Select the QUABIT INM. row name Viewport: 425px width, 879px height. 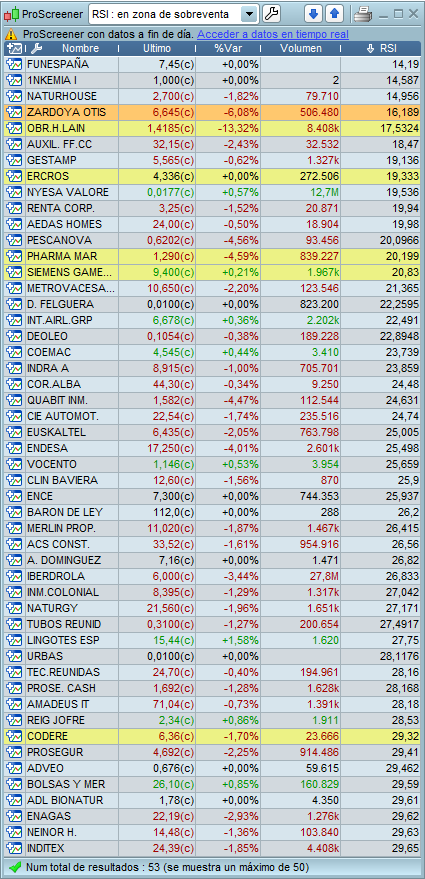[x=57, y=400]
